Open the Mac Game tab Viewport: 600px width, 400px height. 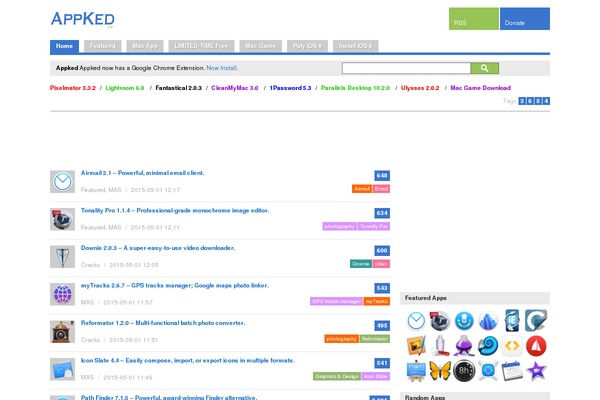[261, 46]
